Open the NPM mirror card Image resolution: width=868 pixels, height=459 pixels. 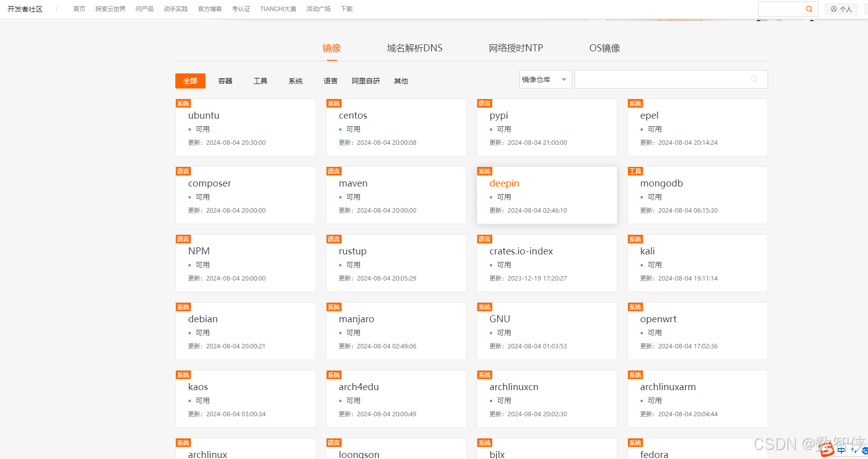[x=246, y=263]
